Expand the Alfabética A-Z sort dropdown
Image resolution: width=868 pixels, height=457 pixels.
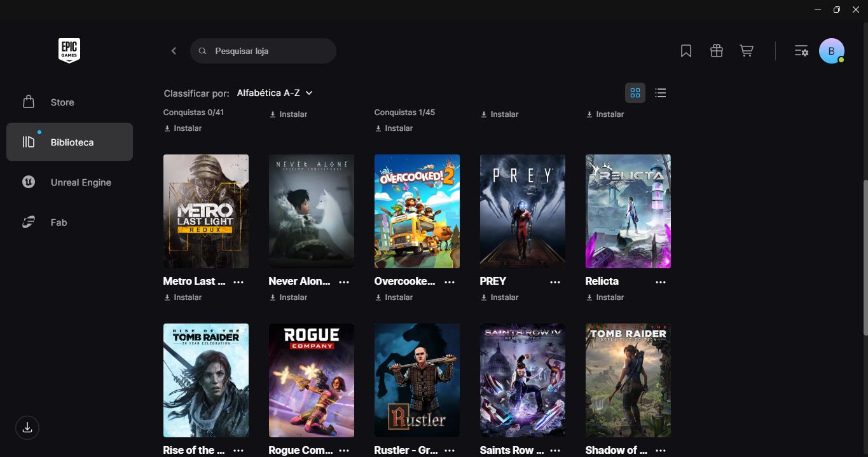point(275,93)
